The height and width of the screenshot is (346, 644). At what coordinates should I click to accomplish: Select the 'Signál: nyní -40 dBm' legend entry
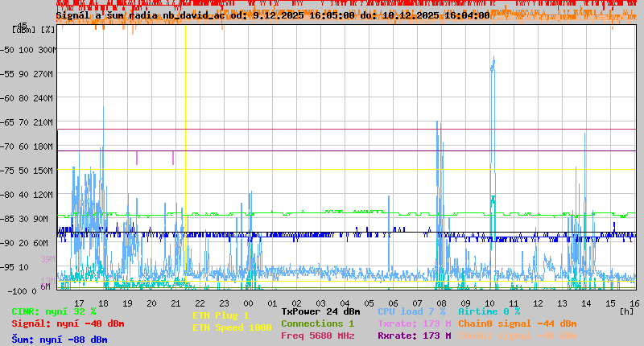pos(68,323)
